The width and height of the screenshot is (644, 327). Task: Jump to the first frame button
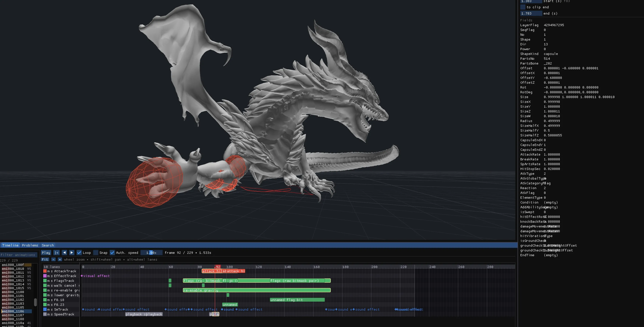[57, 253]
